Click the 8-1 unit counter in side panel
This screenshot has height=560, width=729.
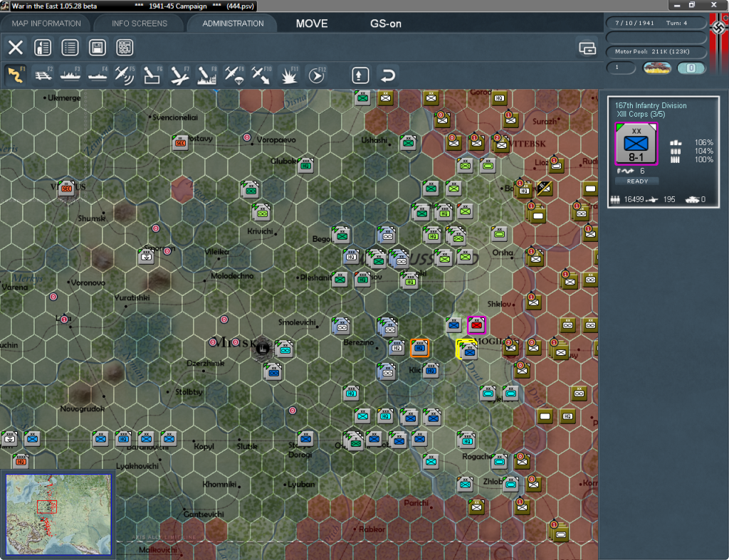tap(636, 144)
